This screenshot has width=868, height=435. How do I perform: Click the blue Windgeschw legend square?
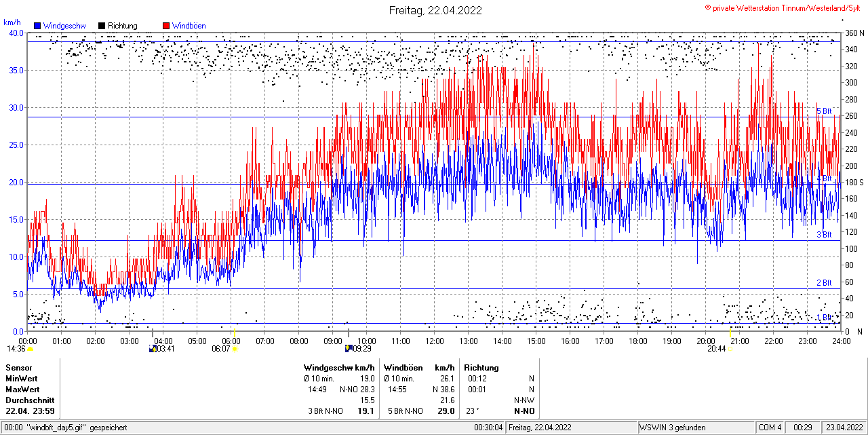click(x=37, y=26)
